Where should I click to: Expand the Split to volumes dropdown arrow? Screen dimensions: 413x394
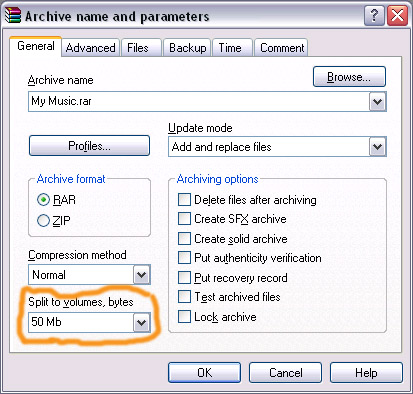pyautogui.click(x=142, y=322)
